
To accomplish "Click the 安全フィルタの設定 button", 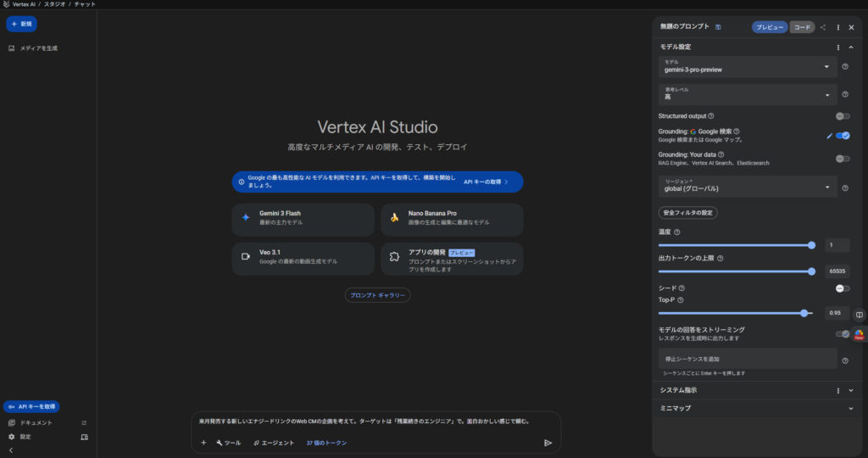I will tap(687, 212).
